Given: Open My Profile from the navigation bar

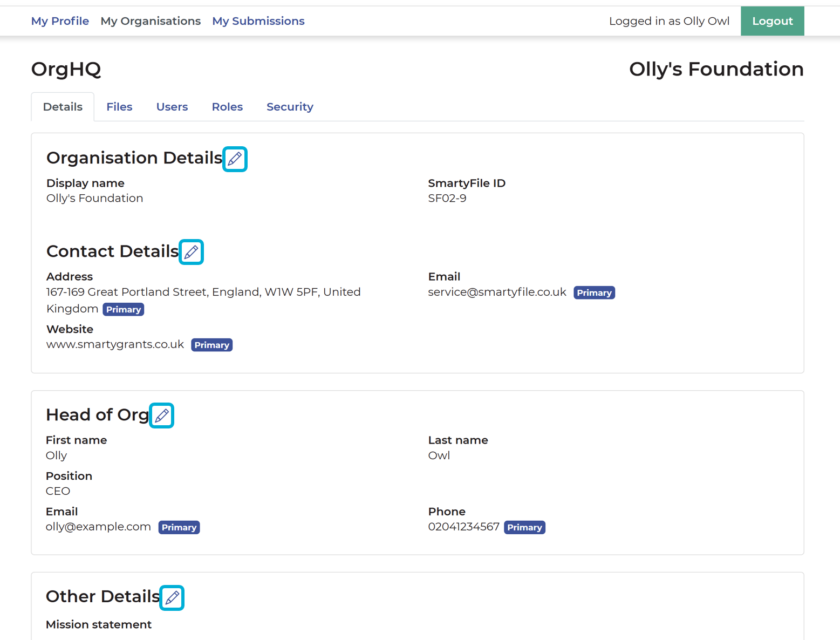Looking at the screenshot, I should 60,21.
